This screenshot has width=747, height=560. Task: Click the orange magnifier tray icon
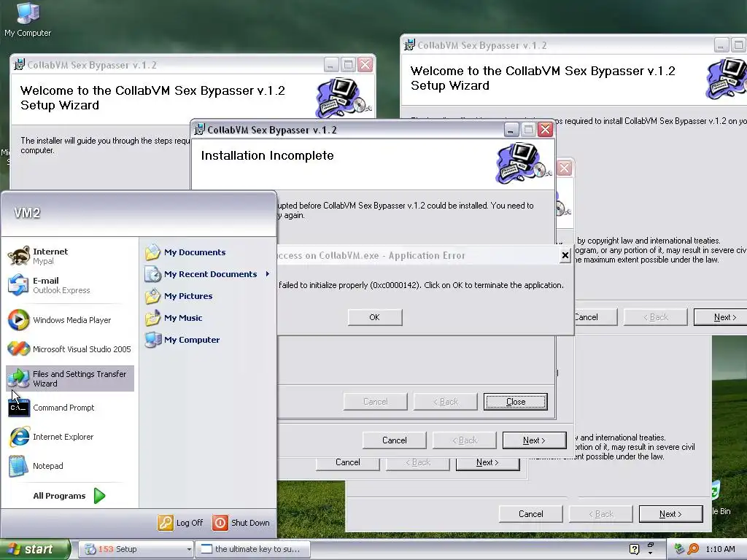pos(693,549)
